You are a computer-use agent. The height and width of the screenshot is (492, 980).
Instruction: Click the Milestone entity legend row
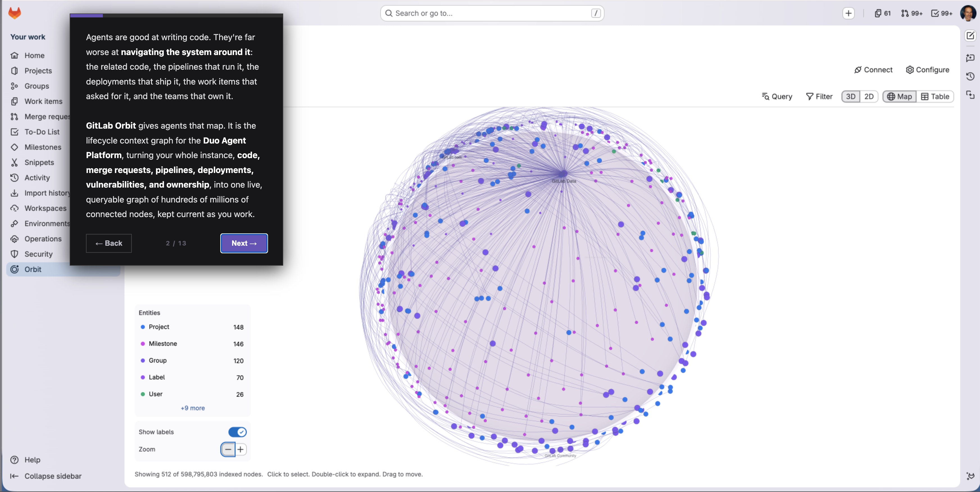tap(192, 344)
